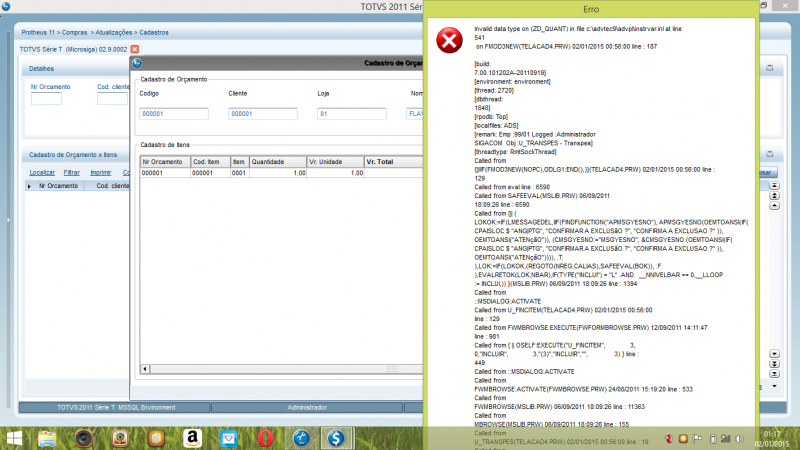Click Protheus 11 in breadcrumb
Viewport: 800px width, 450px height.
click(x=38, y=32)
